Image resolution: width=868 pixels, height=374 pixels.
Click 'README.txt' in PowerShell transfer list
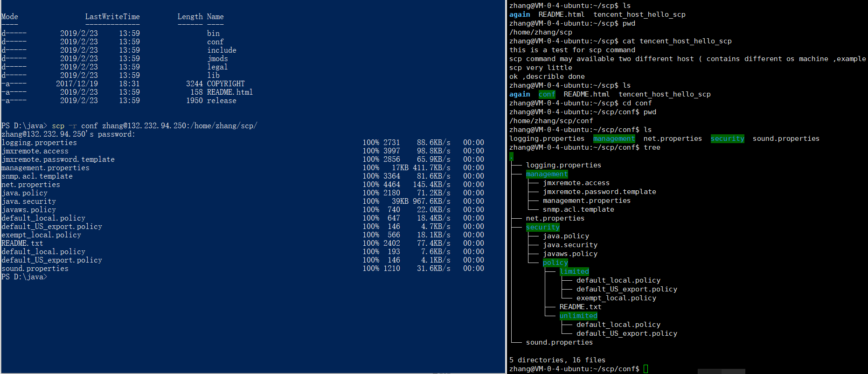(22, 243)
